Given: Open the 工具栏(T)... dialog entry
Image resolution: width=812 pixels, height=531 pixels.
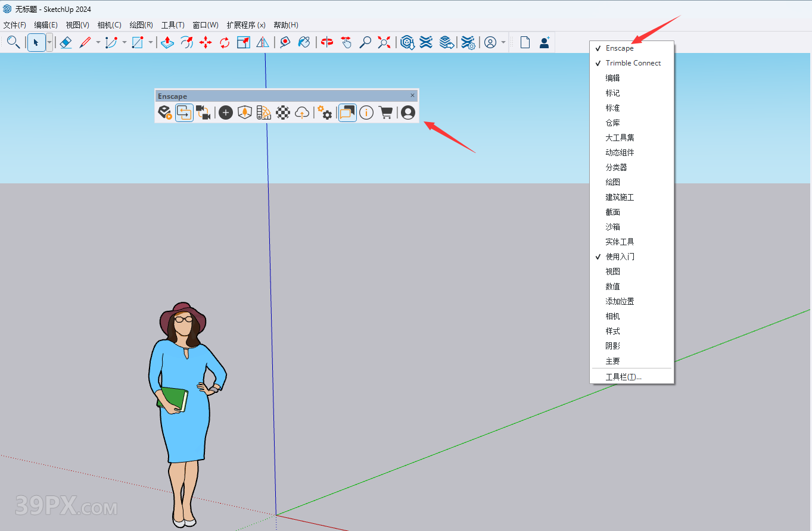Looking at the screenshot, I should tap(623, 377).
